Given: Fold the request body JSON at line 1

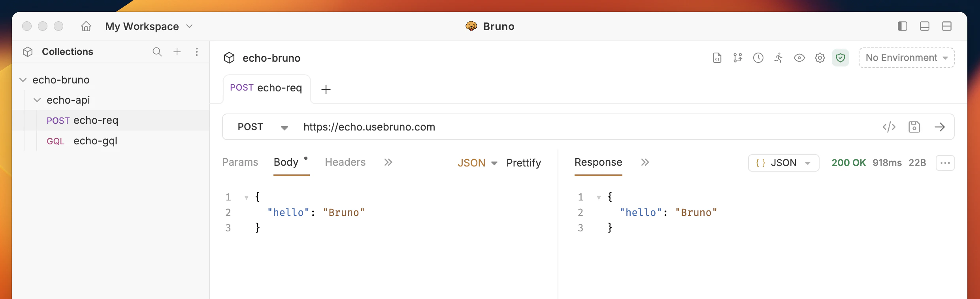Looking at the screenshot, I should click(247, 197).
